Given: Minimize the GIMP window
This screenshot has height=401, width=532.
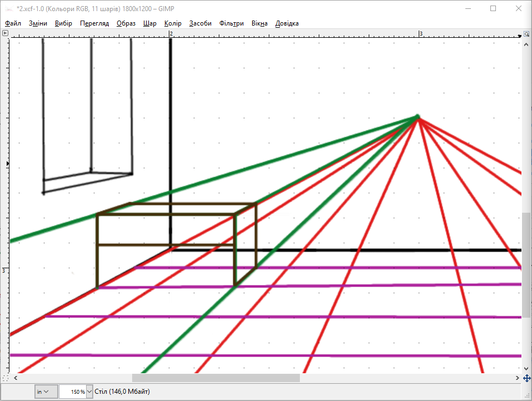Looking at the screenshot, I should tap(468, 9).
